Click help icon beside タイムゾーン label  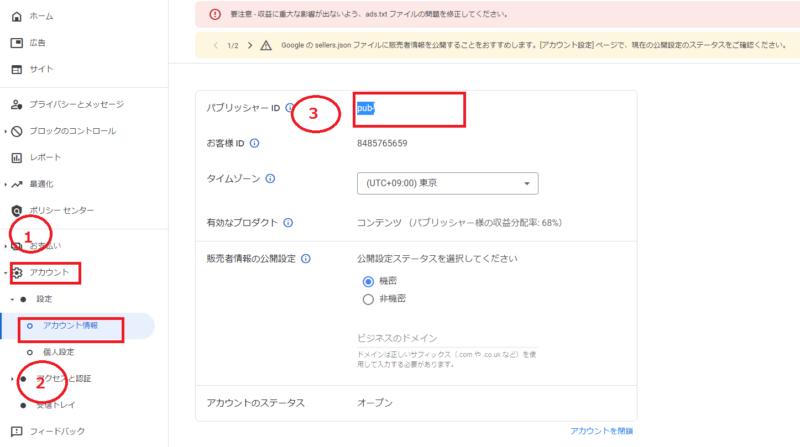point(270,179)
